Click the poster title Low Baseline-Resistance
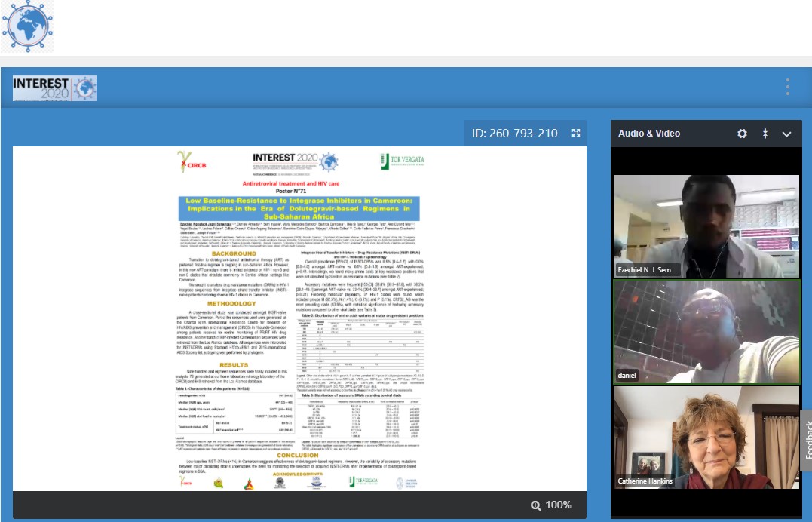The image size is (812, 522). click(x=299, y=208)
